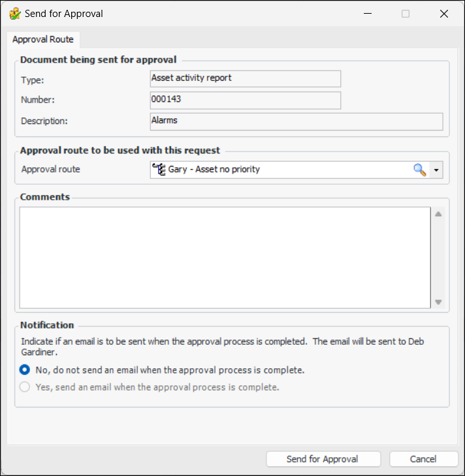Click the Comments vertical scrollbar track

[x=438, y=258]
